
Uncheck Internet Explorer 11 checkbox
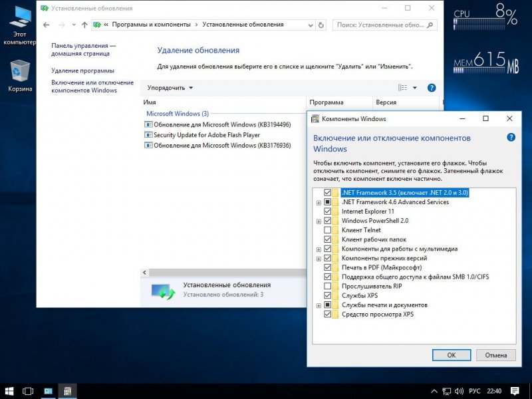(327, 211)
